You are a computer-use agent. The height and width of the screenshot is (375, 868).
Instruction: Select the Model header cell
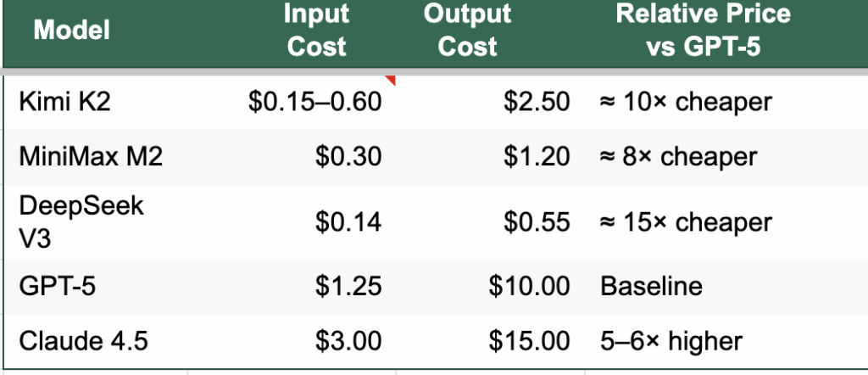point(72,32)
